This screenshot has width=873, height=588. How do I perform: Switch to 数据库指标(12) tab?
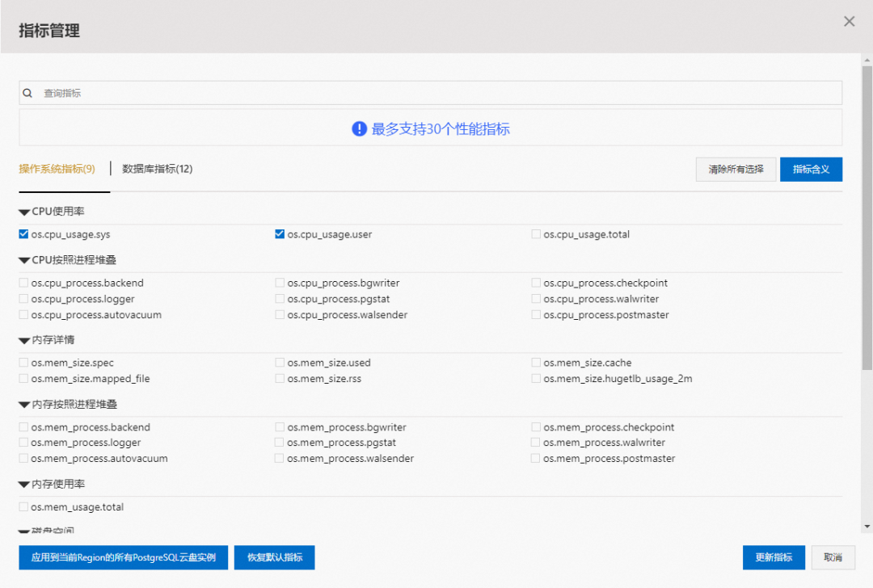tap(157, 169)
